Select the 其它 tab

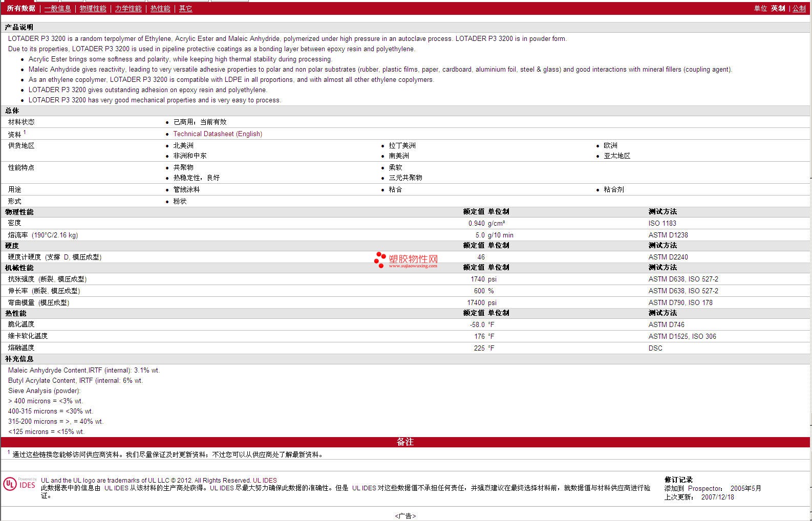(x=185, y=9)
